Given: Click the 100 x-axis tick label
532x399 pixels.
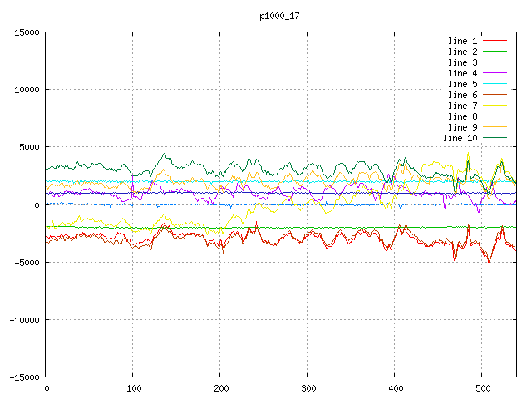Looking at the screenshot, I should coord(133,388).
